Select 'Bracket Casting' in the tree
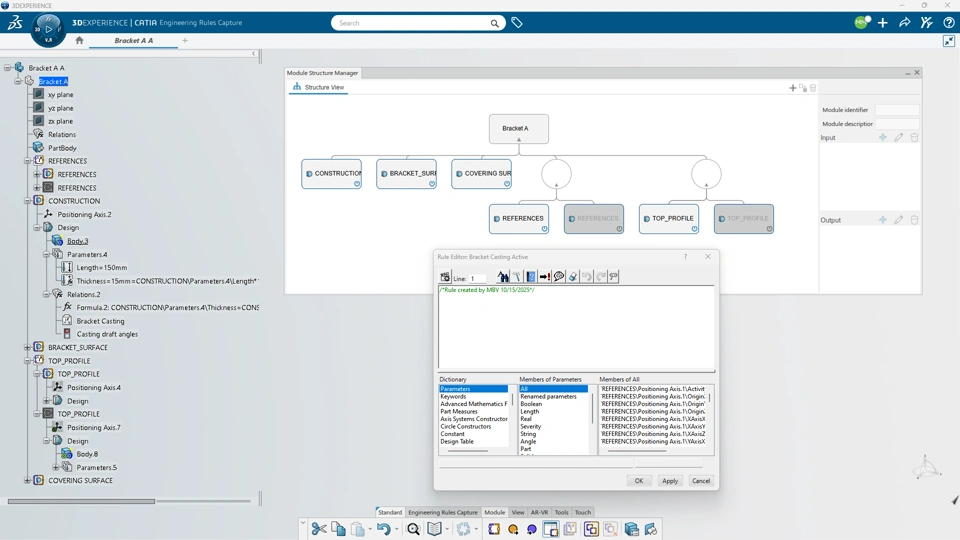This screenshot has width=960, height=540. coord(100,321)
